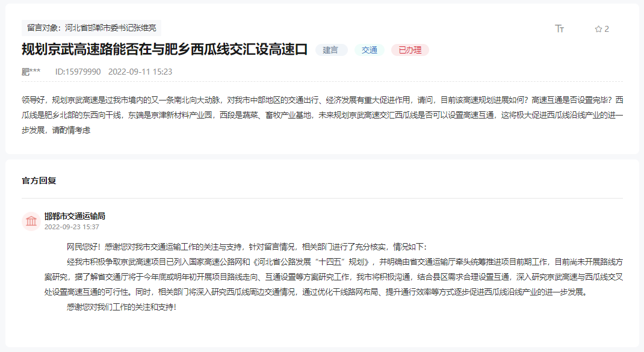Open the post title 规划京武高速路
The width and height of the screenshot is (644, 352).
click(x=164, y=49)
